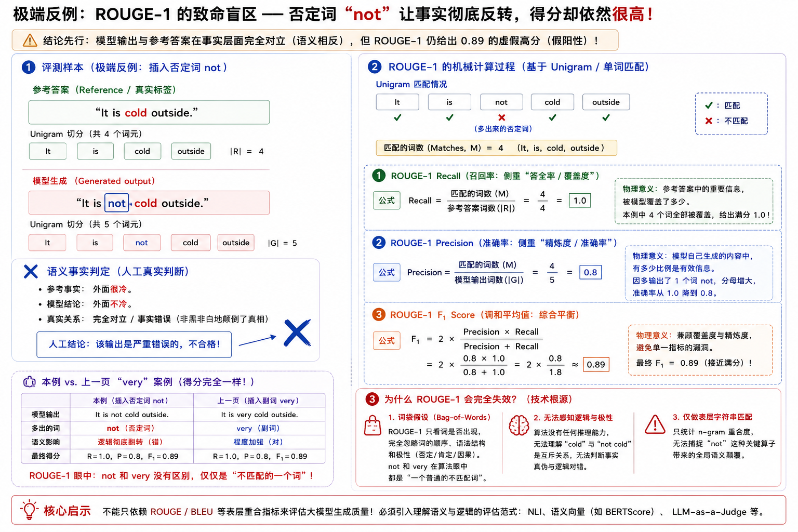Image resolution: width=798 pixels, height=532 pixels.
Task: Click the green 公式 button in the Recall section
Action: click(387, 201)
